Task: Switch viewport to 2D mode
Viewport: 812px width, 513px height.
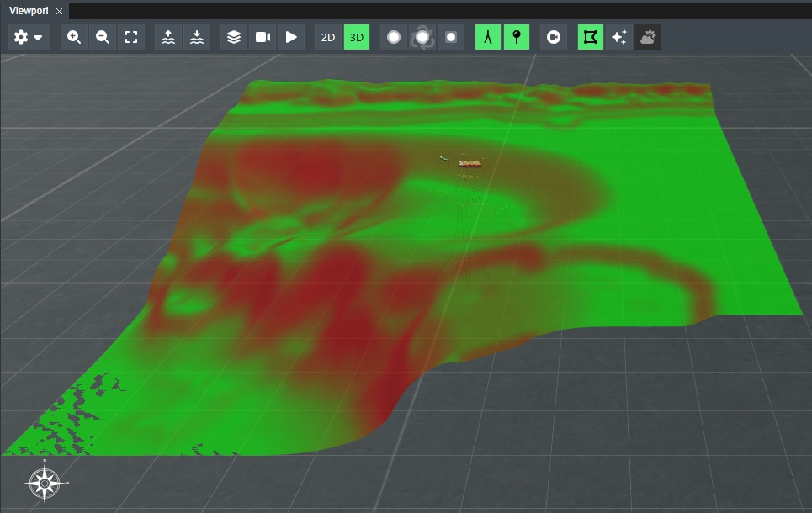Action: (x=327, y=36)
